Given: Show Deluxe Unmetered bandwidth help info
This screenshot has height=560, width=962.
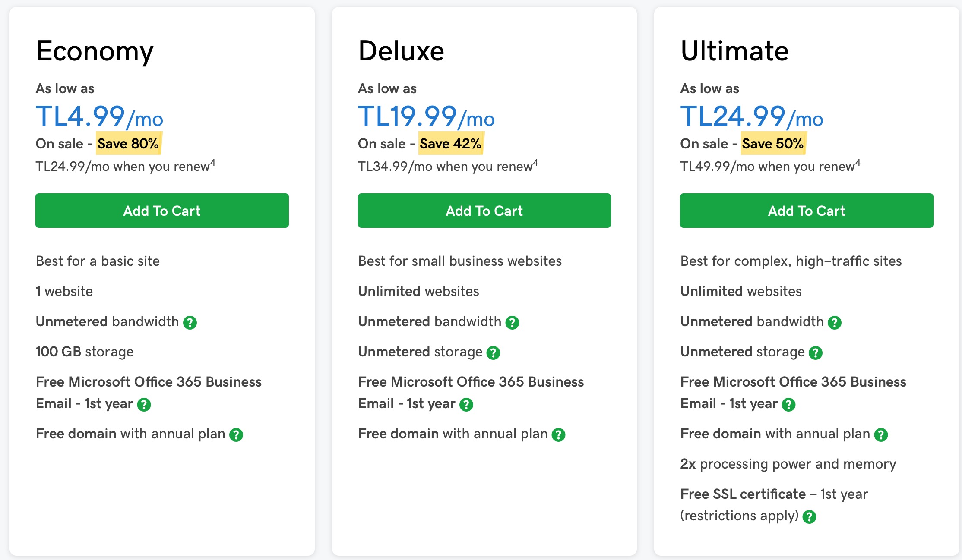Looking at the screenshot, I should click(x=512, y=322).
